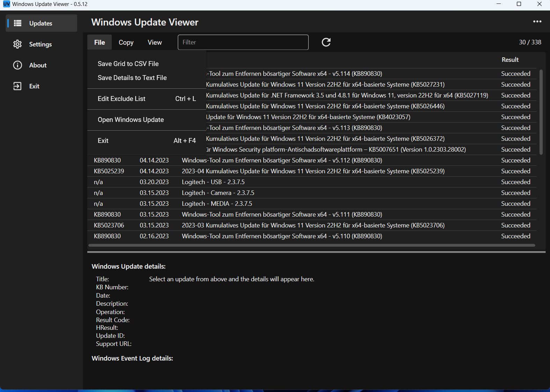Select the KB5025239 cell

pyautogui.click(x=109, y=171)
